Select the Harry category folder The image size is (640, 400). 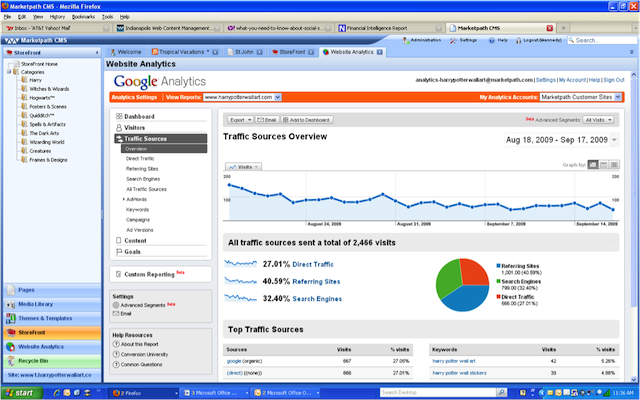(35, 80)
